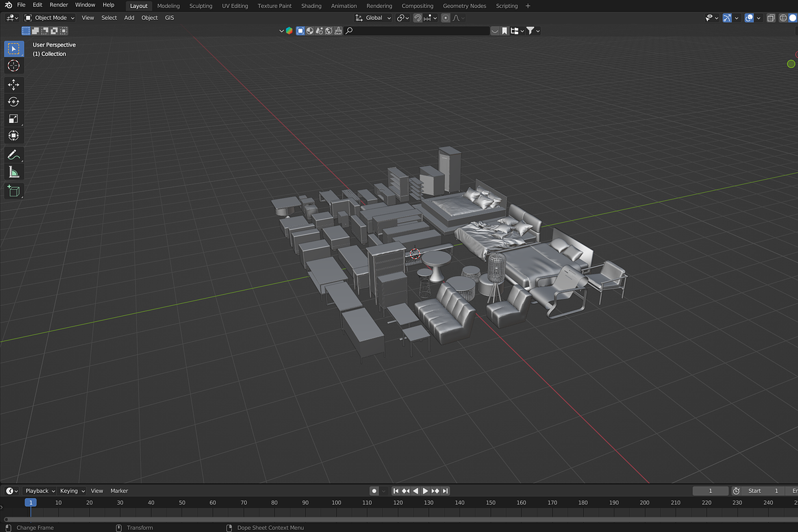Select the Move tool
Screen dimensions: 798x532
(14, 84)
